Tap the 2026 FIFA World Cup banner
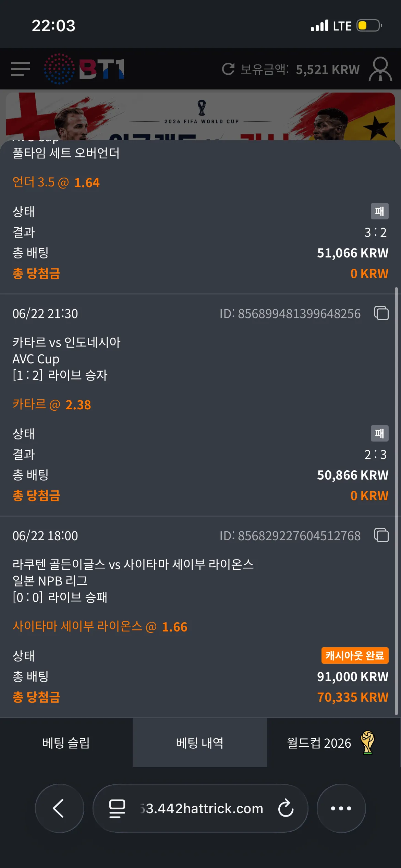The image size is (401, 868). (x=200, y=117)
